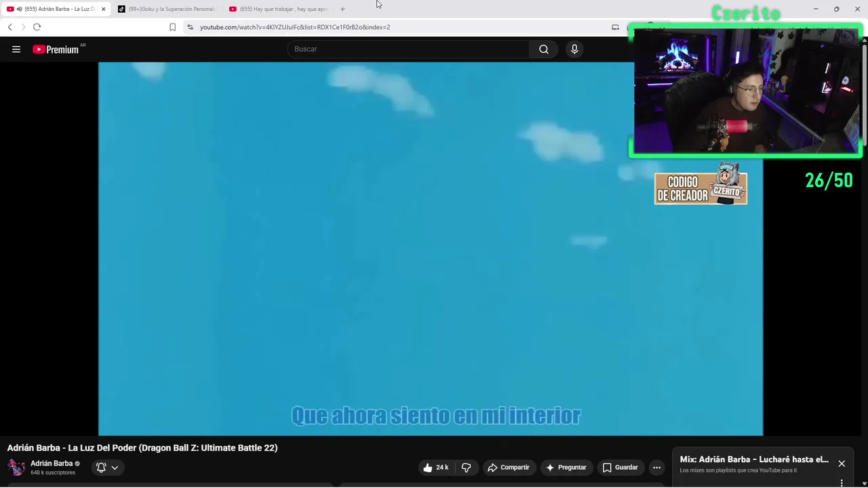Viewport: 868px width, 488px height.
Task: Close the Adrián Barba browser tab
Action: click(x=103, y=9)
